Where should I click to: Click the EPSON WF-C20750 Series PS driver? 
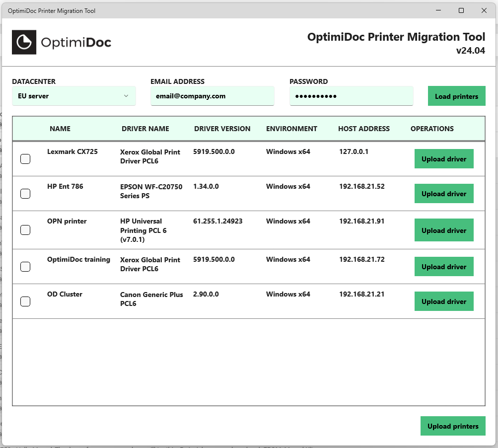click(151, 191)
